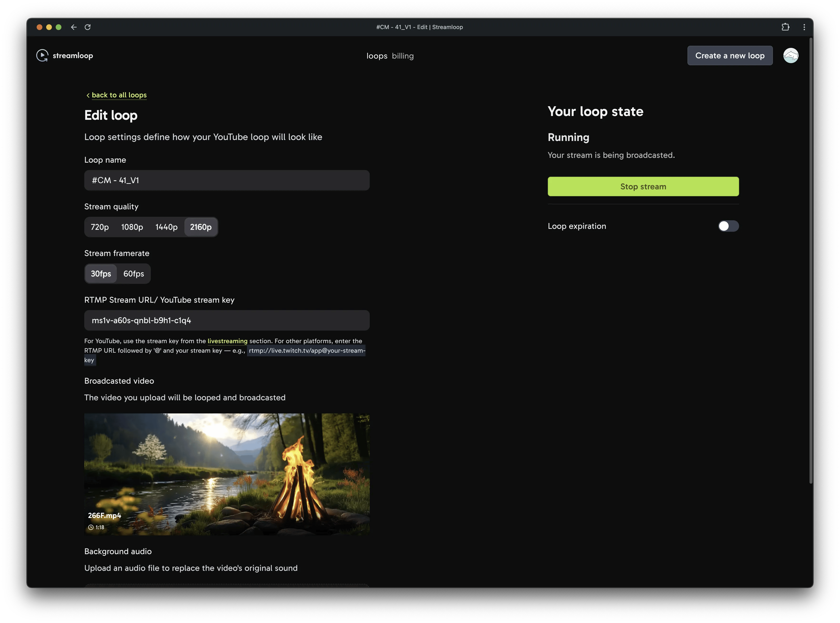Click the Stop stream button
This screenshot has width=840, height=623.
[x=643, y=186]
